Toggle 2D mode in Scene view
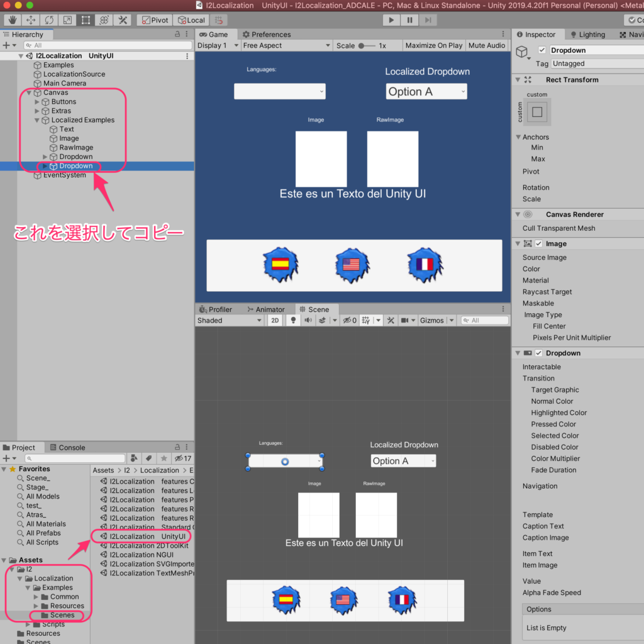The width and height of the screenshot is (644, 644). [x=275, y=320]
